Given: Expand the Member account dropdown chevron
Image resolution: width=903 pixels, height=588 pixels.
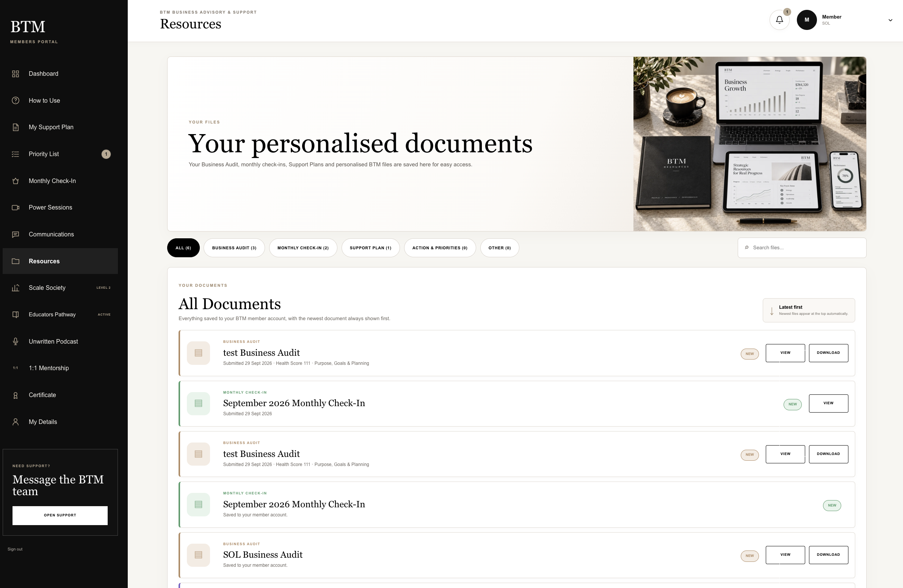Looking at the screenshot, I should click(x=890, y=20).
